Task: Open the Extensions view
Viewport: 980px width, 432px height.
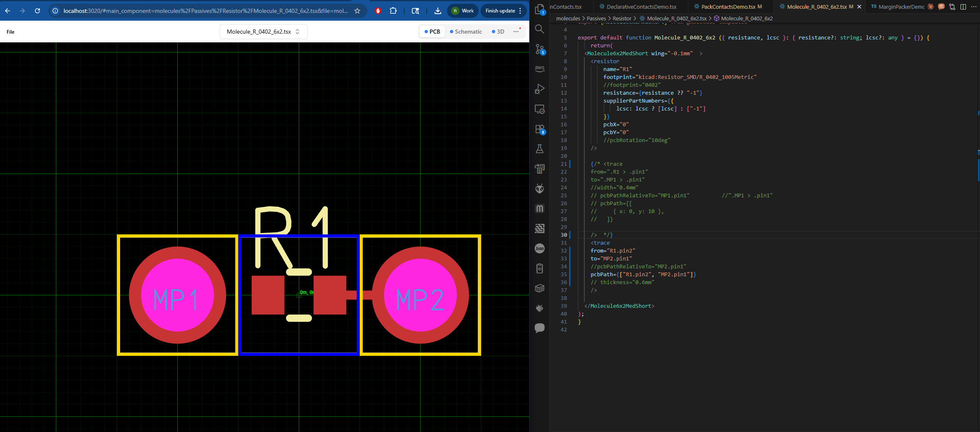Action: (540, 129)
